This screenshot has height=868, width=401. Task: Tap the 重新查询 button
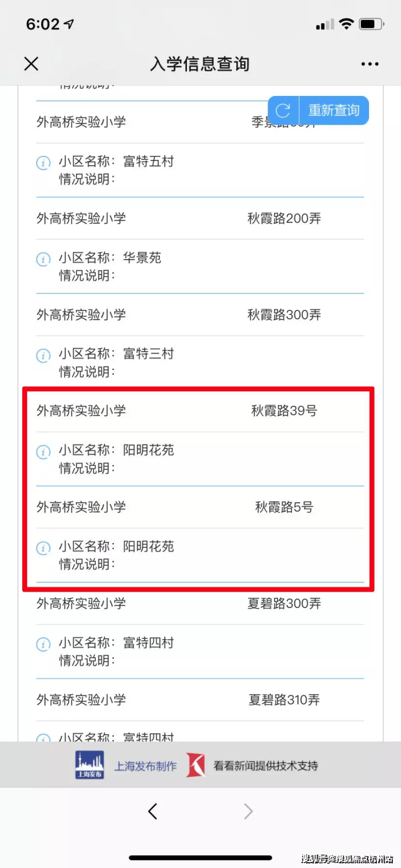tap(334, 111)
